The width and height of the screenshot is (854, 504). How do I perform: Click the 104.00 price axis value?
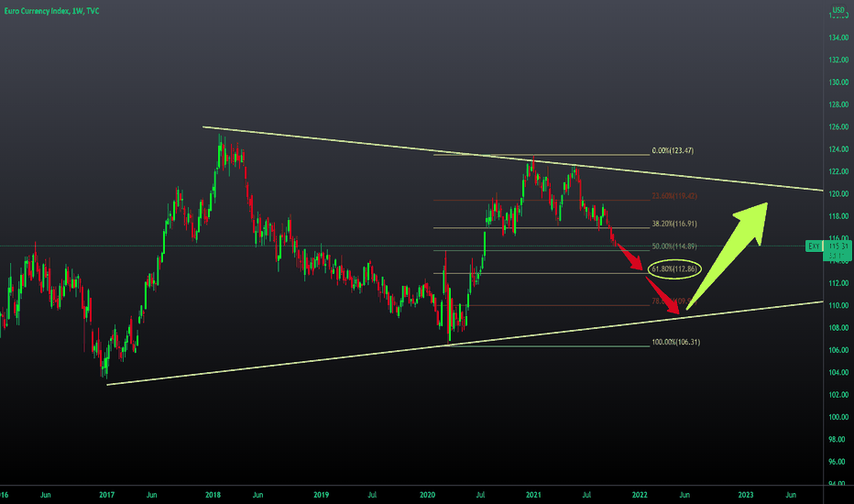tap(838, 373)
